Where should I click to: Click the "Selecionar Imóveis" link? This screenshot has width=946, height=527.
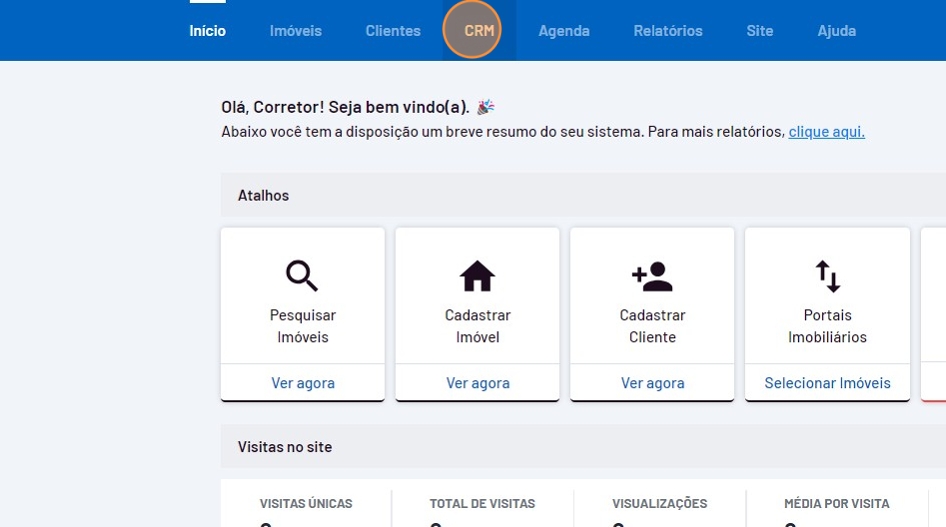click(827, 383)
